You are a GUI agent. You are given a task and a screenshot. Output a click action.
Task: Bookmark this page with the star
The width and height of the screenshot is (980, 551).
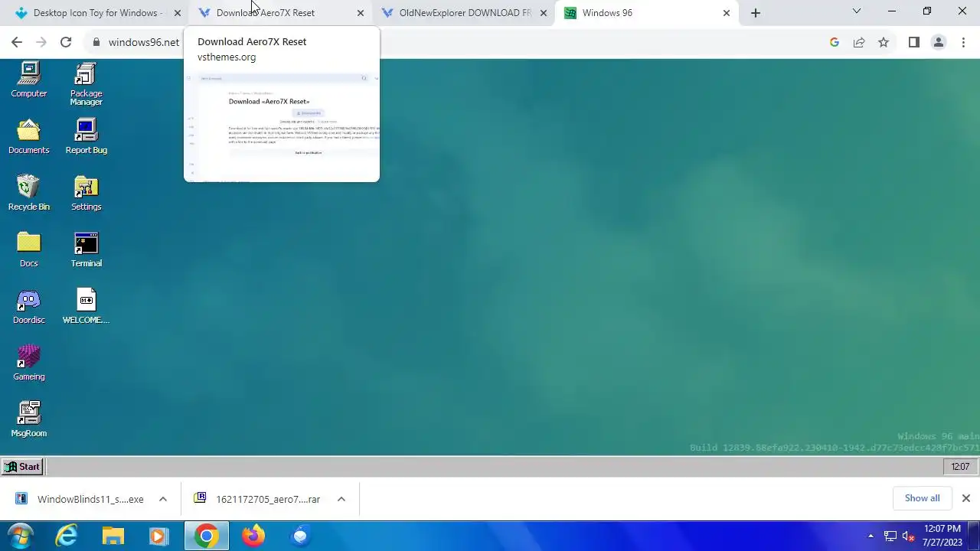[884, 42]
